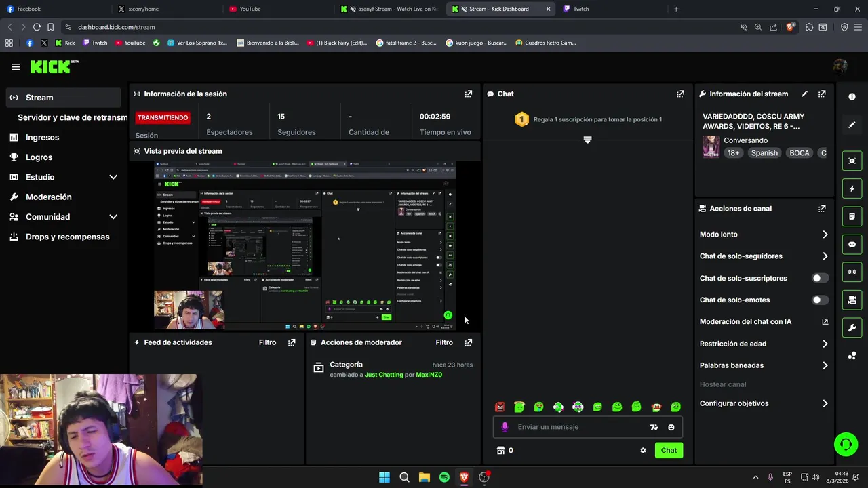Screen dimensions: 868x488
Task: Click the purple microphone icon in chat input
Action: click(x=505, y=427)
